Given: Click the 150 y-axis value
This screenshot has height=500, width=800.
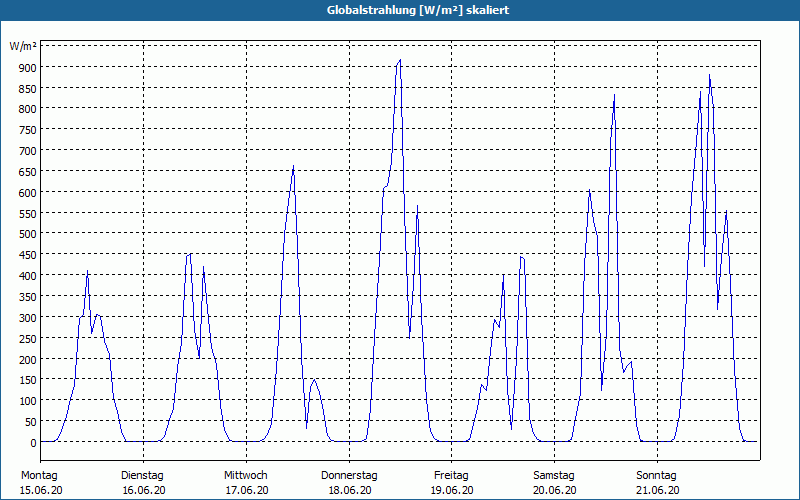Looking at the screenshot, I should (x=28, y=380).
